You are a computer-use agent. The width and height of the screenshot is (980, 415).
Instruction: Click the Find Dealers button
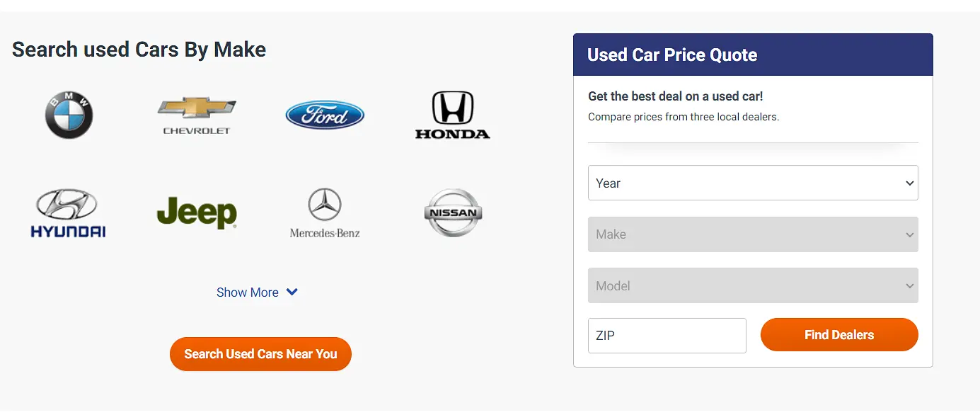coord(839,335)
